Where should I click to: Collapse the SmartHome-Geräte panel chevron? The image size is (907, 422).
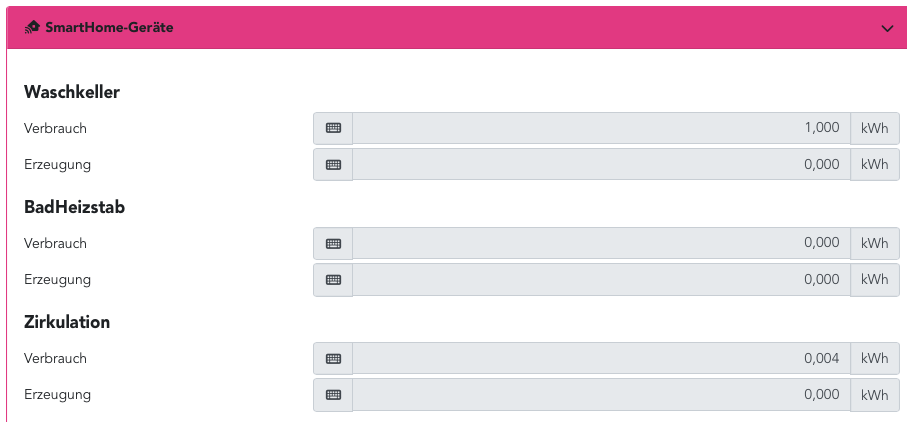887,29
